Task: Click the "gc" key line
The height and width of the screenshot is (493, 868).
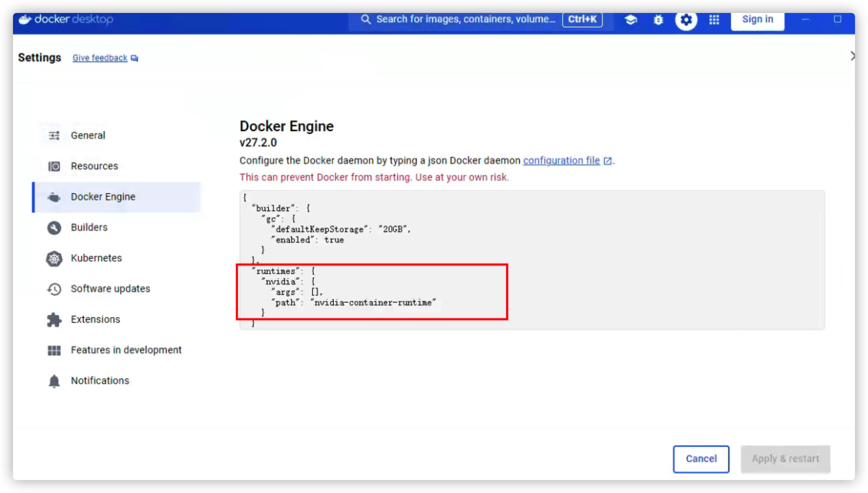Action: coord(278,219)
